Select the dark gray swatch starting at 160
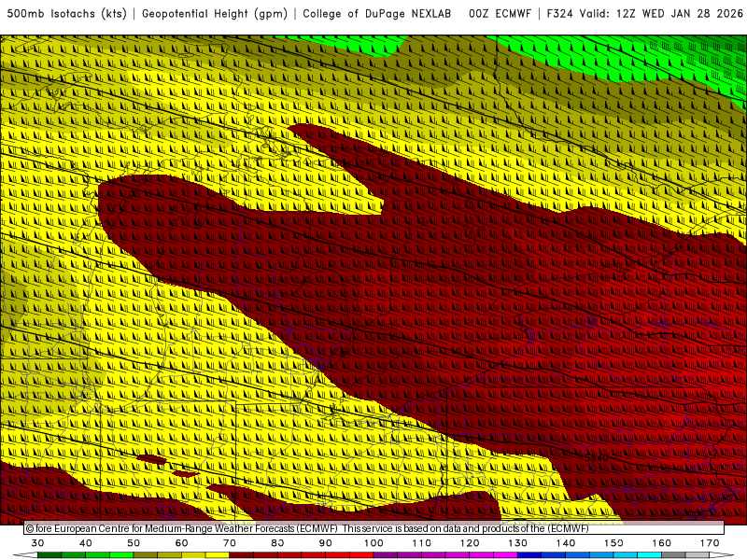 673,555
